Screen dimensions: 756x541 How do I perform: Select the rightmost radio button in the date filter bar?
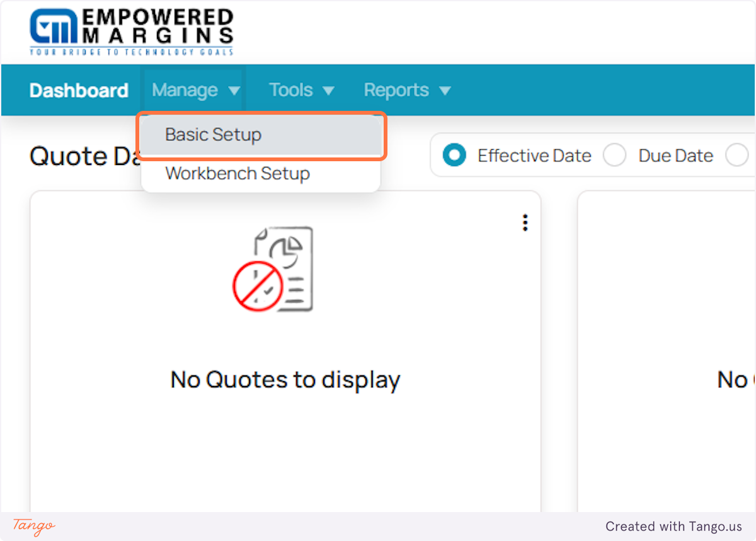point(737,155)
